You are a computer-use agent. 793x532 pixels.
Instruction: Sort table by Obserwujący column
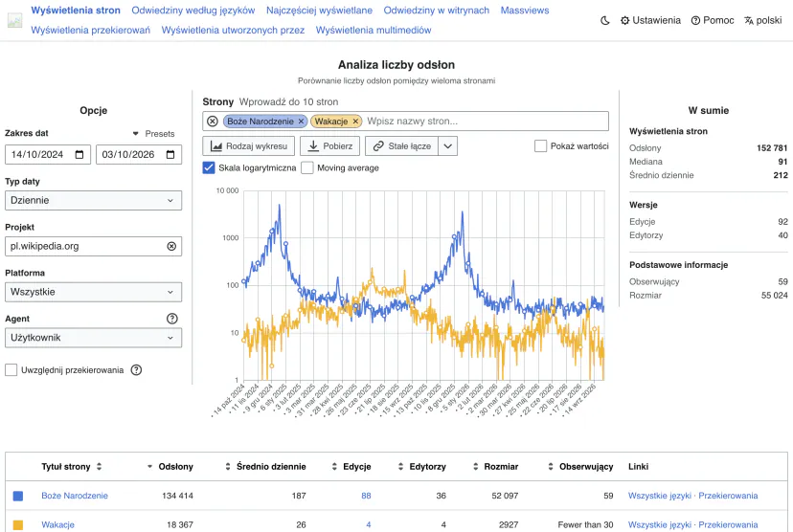[580, 466]
